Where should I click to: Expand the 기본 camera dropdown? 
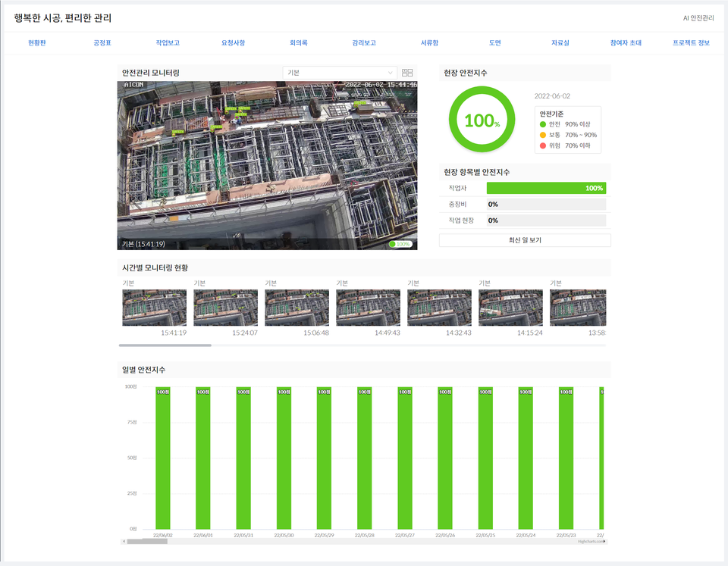click(340, 73)
